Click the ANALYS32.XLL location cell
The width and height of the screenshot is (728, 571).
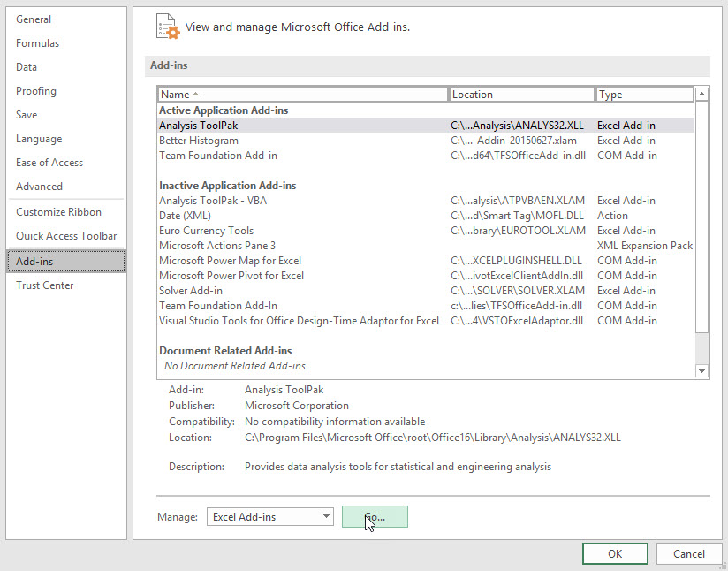pos(517,126)
